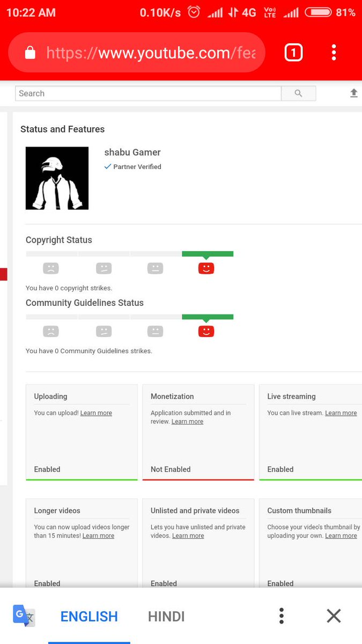
Task: Click green progress segment of Community Guidelines bar
Action: (x=208, y=317)
